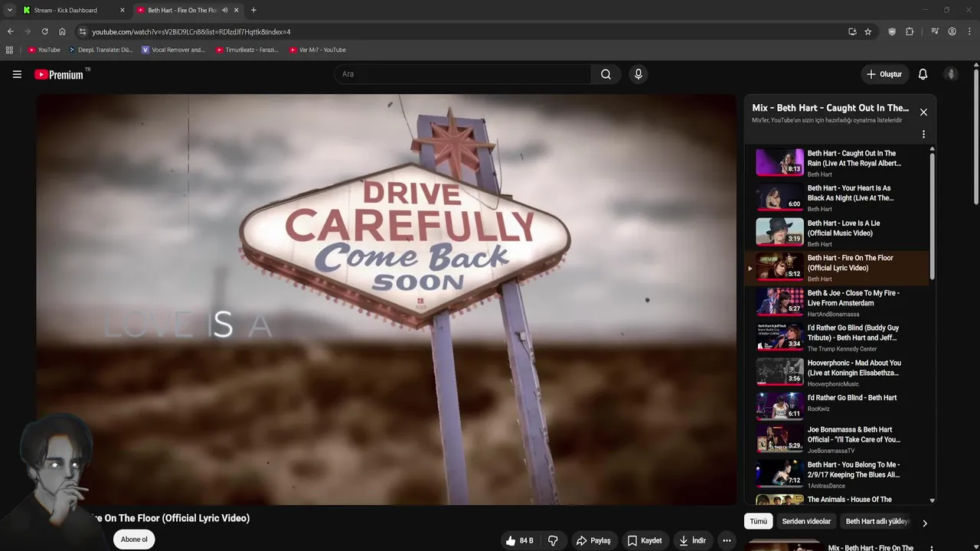Play I'd Rather Go Blind by RocKwiz
980x551 pixels.
pos(779,406)
